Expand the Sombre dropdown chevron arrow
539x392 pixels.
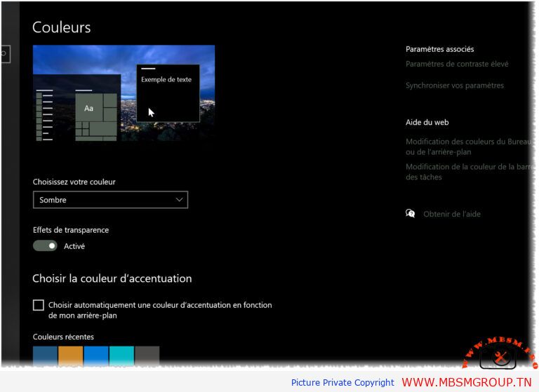180,200
